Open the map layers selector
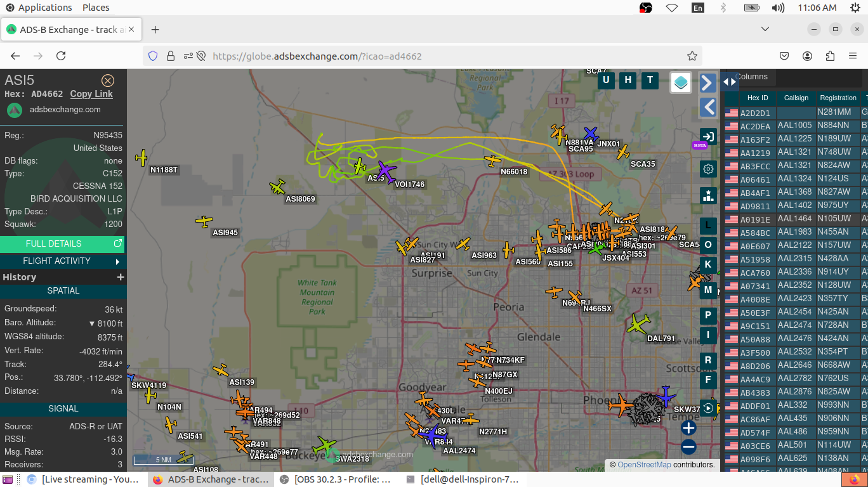The width and height of the screenshot is (868, 487). pyautogui.click(x=681, y=82)
